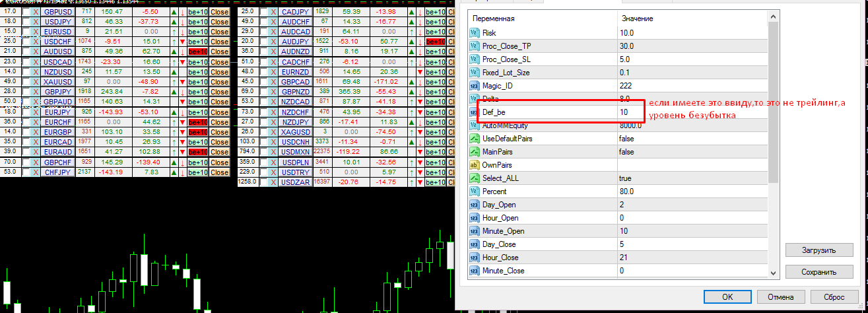Click Close button in the EURAUD row
Viewport: 868px width, 313px height.
pyautogui.click(x=220, y=151)
